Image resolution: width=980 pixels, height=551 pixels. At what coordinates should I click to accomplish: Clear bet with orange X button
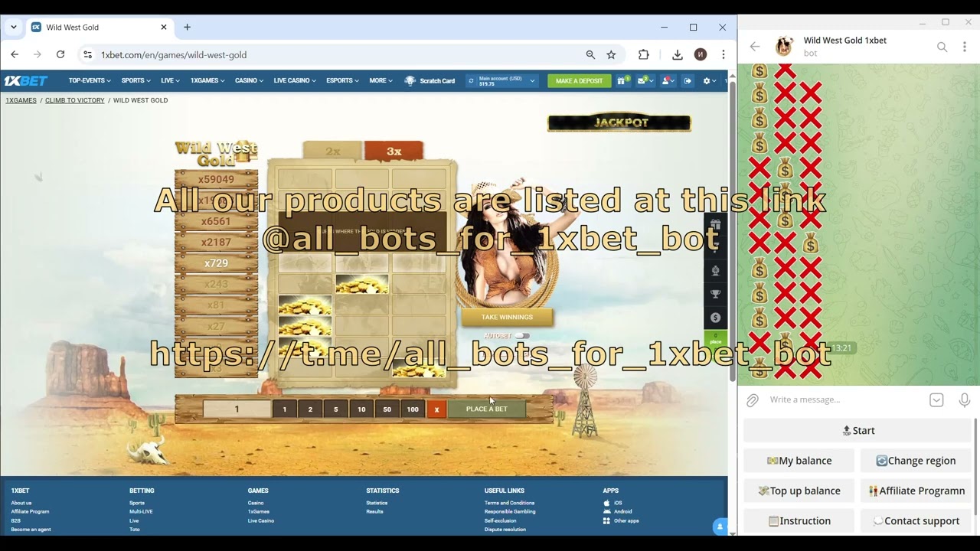(x=436, y=409)
